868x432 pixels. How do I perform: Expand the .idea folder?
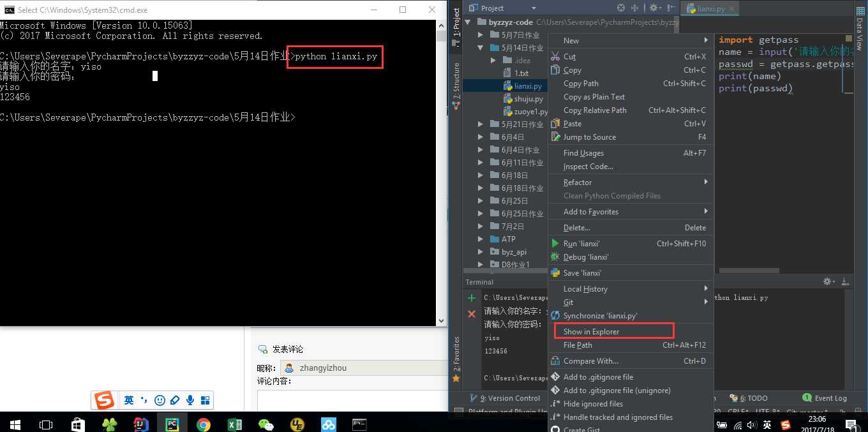[x=493, y=61]
